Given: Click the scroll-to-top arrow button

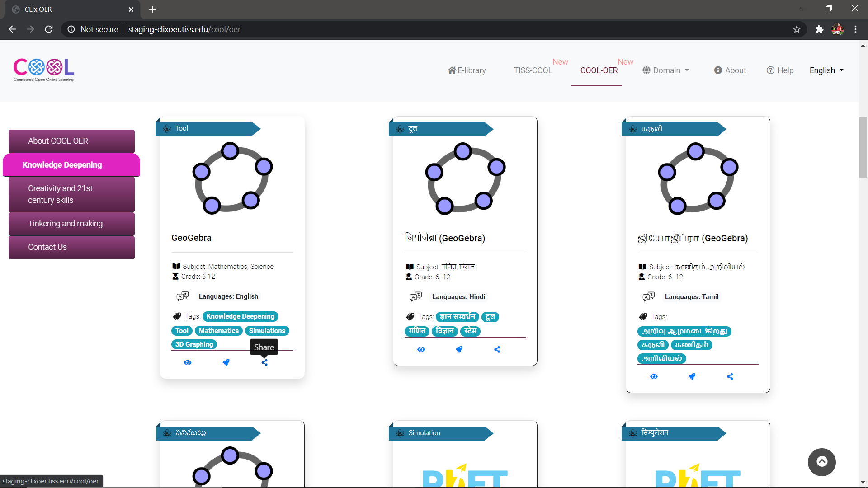Looking at the screenshot, I should [x=821, y=462].
